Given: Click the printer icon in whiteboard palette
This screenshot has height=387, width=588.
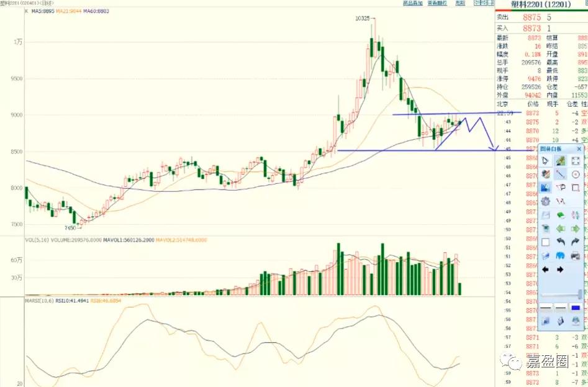Looking at the screenshot, I should point(576,256).
